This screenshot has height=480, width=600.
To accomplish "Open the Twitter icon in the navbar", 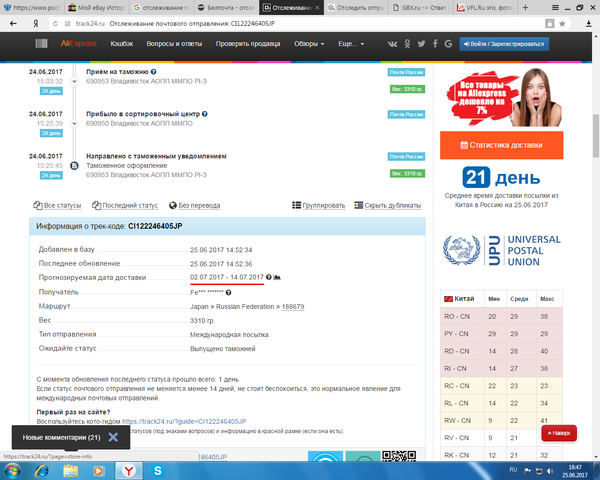I will pos(421,44).
